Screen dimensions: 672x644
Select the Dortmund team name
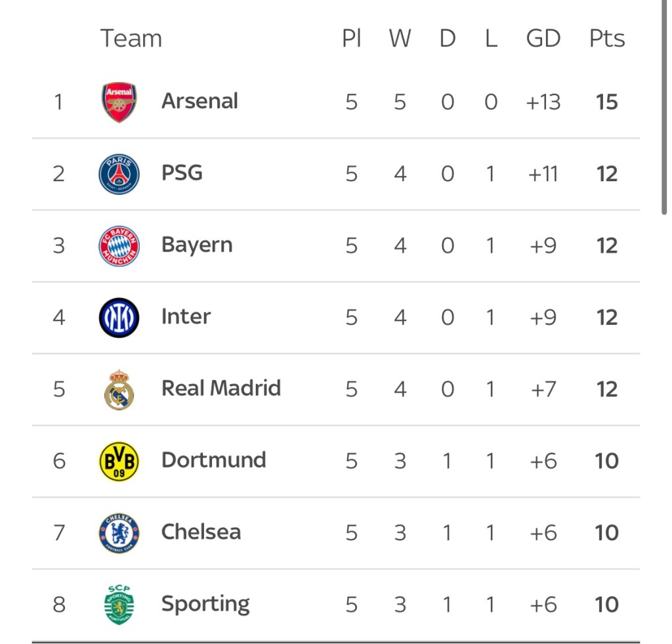(213, 460)
